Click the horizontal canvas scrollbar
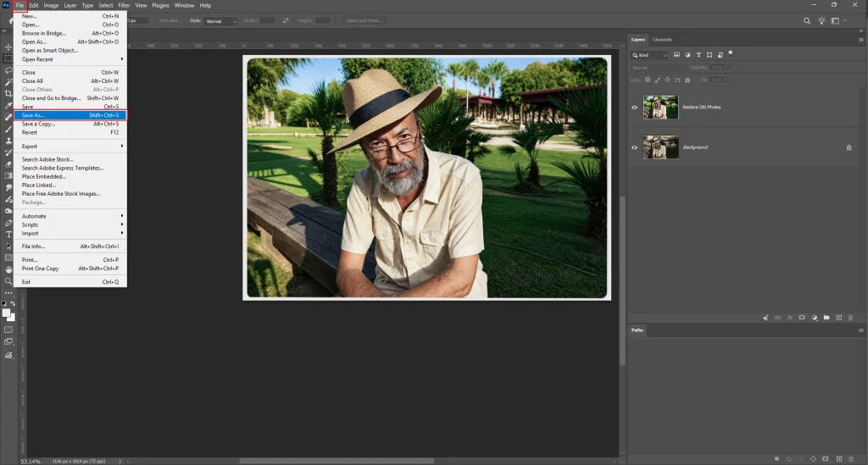Image resolution: width=868 pixels, height=465 pixels. pos(336,461)
